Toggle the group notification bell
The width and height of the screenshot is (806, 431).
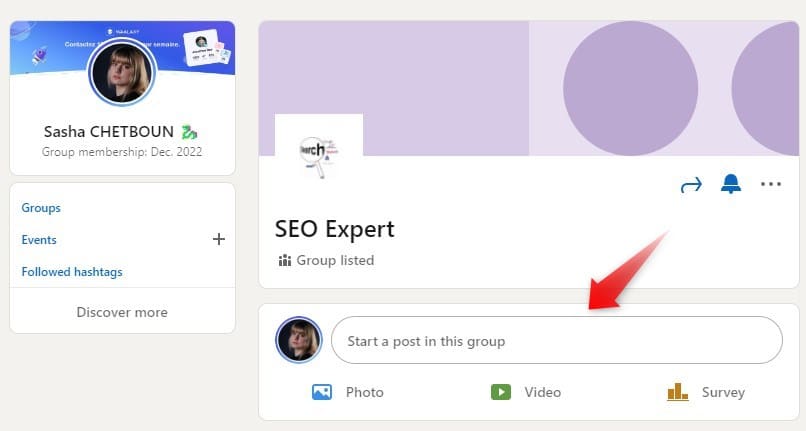click(x=730, y=184)
